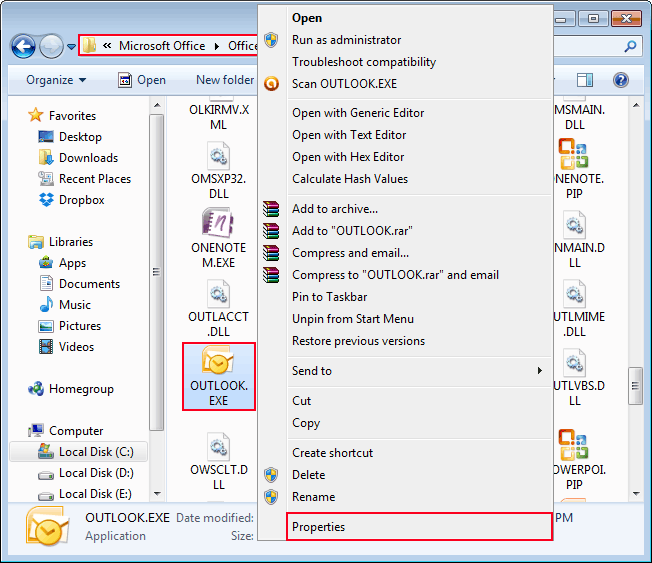
Task: Click WinRAR icon beside Add to archive
Action: tap(271, 209)
